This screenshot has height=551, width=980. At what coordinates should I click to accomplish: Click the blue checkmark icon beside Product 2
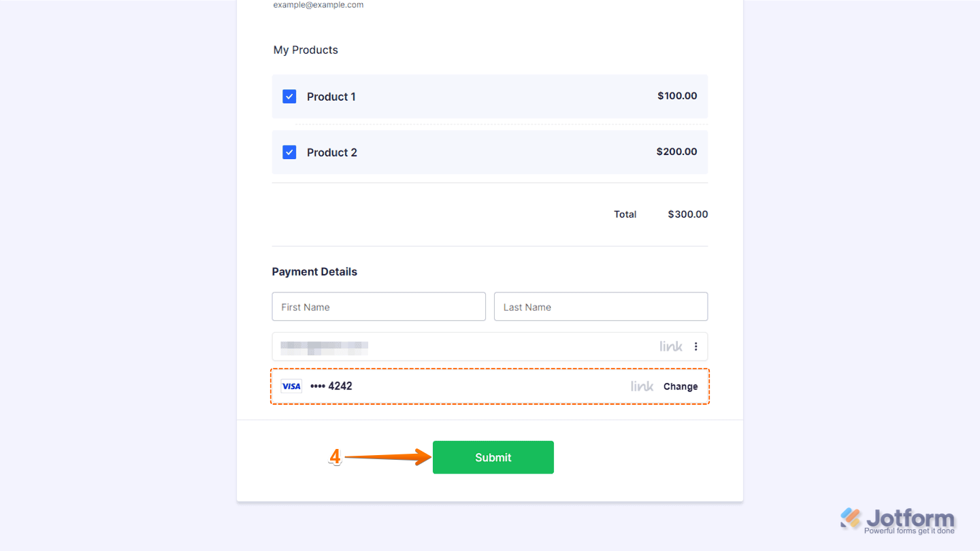coord(289,152)
